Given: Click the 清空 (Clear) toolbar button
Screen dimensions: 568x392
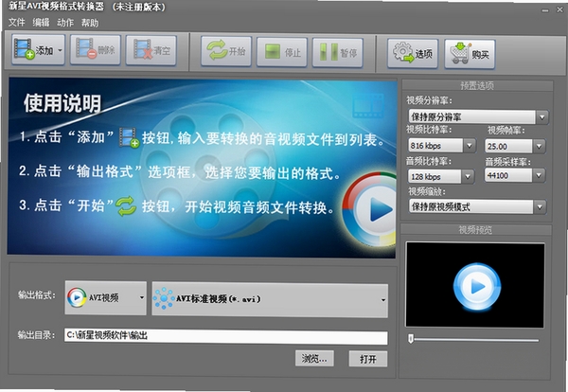Looking at the screenshot, I should (151, 50).
